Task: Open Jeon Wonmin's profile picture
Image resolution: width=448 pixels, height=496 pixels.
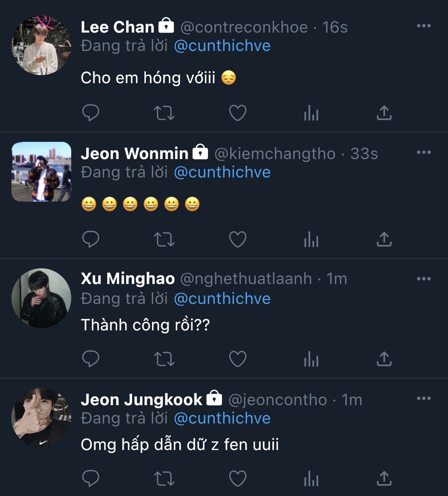Action: (41, 172)
